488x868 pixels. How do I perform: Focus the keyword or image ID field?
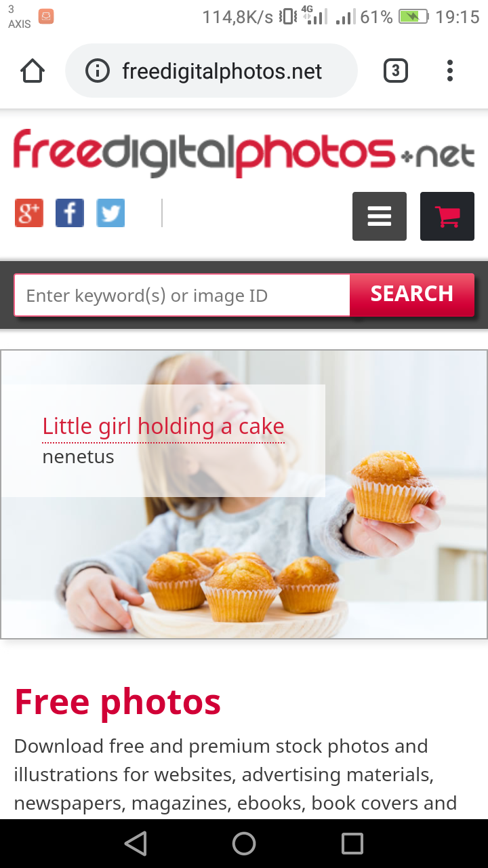point(182,295)
